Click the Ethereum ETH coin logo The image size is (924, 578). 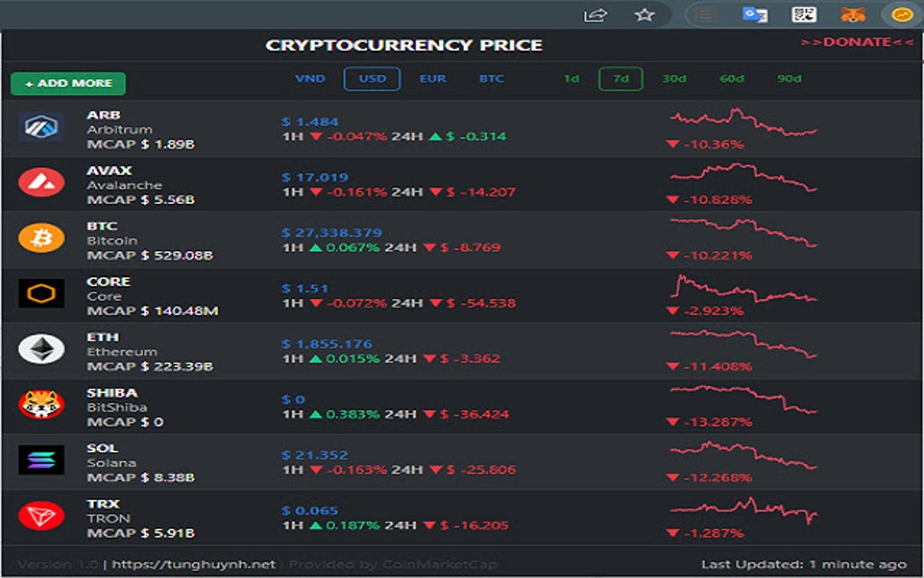pyautogui.click(x=42, y=350)
